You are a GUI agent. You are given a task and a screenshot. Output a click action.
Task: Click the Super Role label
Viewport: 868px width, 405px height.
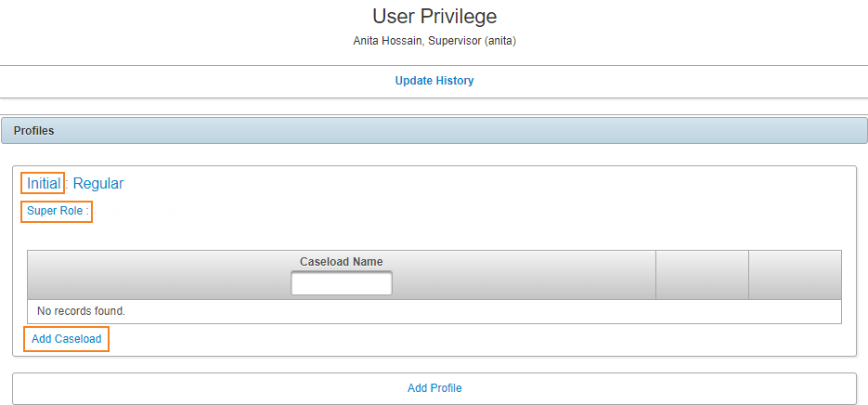[58, 211]
